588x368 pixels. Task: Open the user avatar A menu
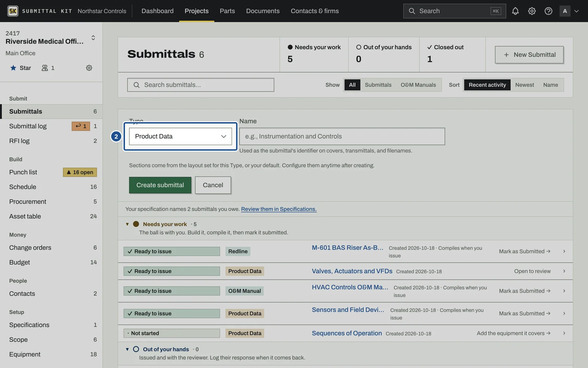click(565, 11)
